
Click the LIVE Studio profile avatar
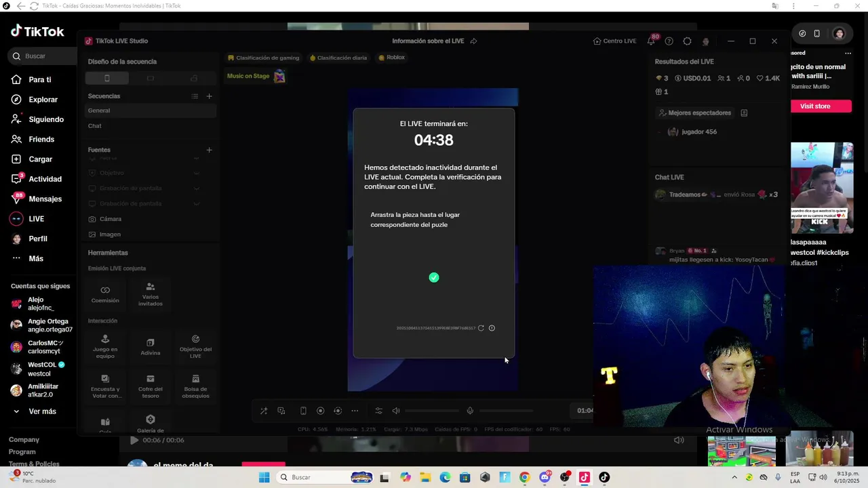(x=705, y=41)
